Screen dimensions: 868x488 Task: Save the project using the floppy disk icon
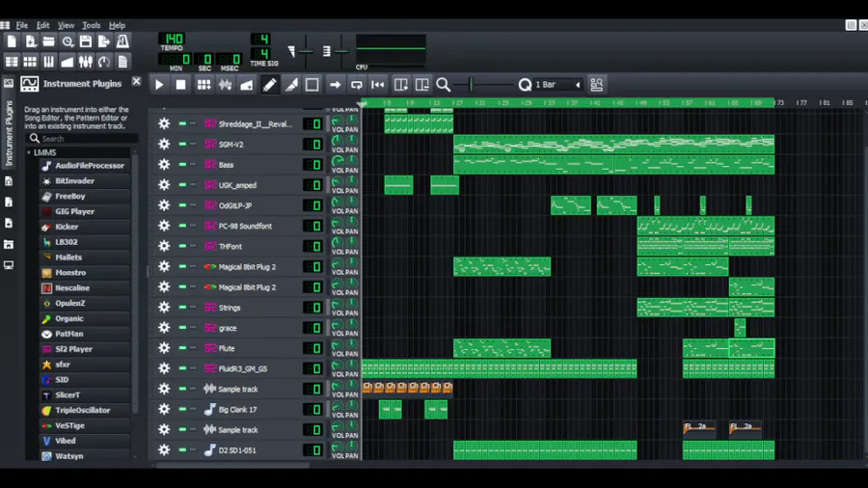[86, 41]
